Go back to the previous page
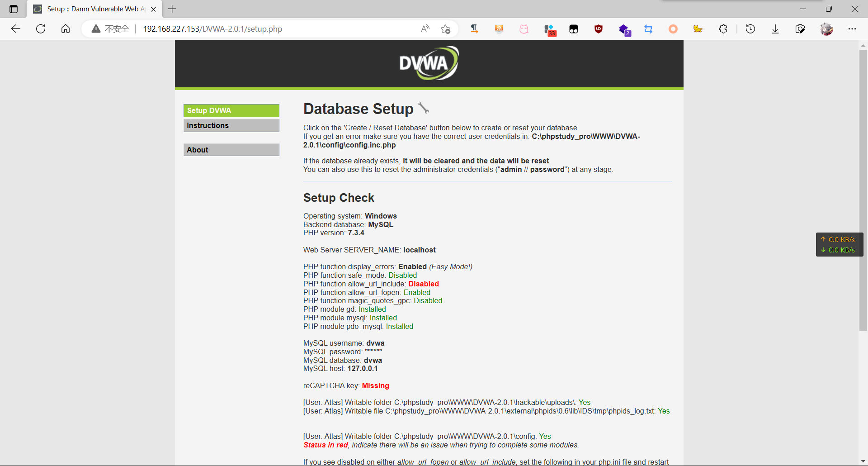Viewport: 868px width, 466px height. coord(16,29)
